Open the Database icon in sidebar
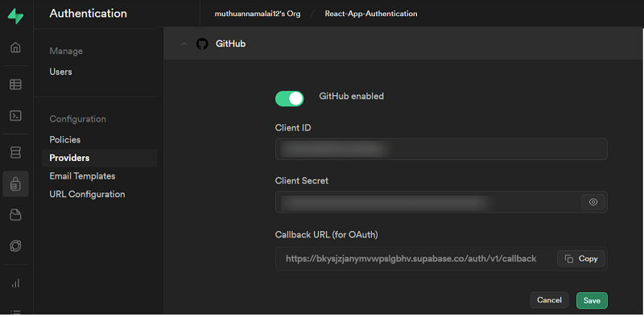 click(x=15, y=152)
